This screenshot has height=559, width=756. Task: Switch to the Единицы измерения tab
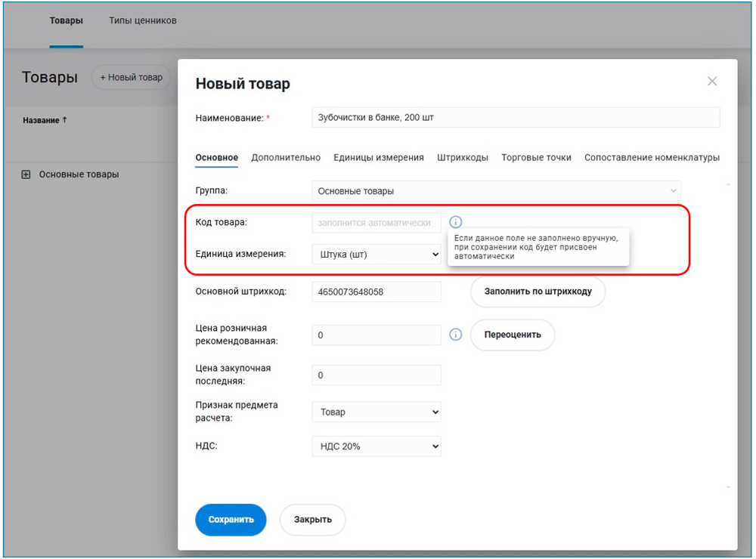379,158
